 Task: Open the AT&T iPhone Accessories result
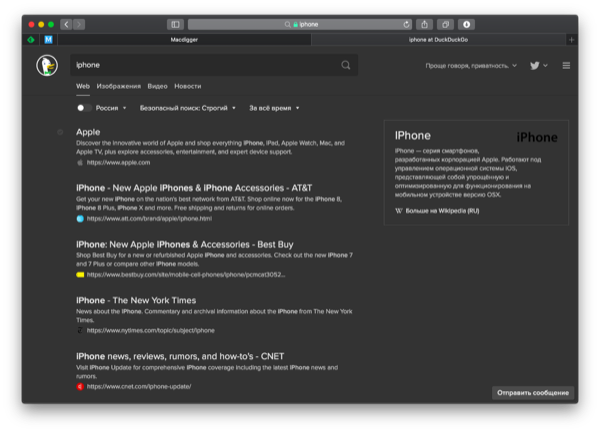194,188
